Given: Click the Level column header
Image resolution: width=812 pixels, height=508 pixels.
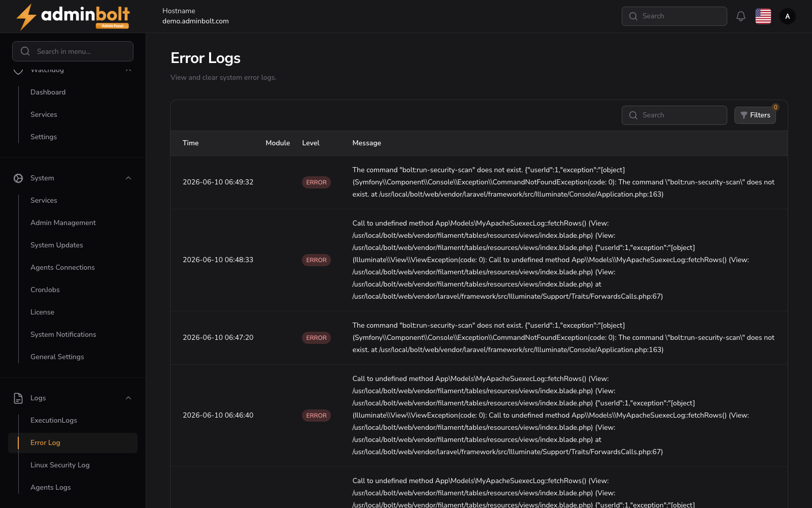Looking at the screenshot, I should pos(311,143).
